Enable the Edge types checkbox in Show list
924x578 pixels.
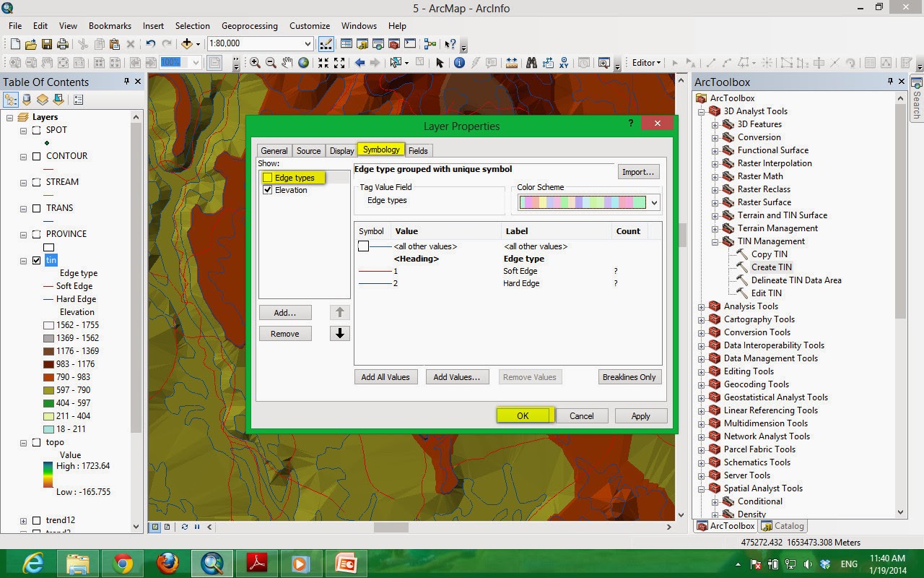(x=268, y=177)
